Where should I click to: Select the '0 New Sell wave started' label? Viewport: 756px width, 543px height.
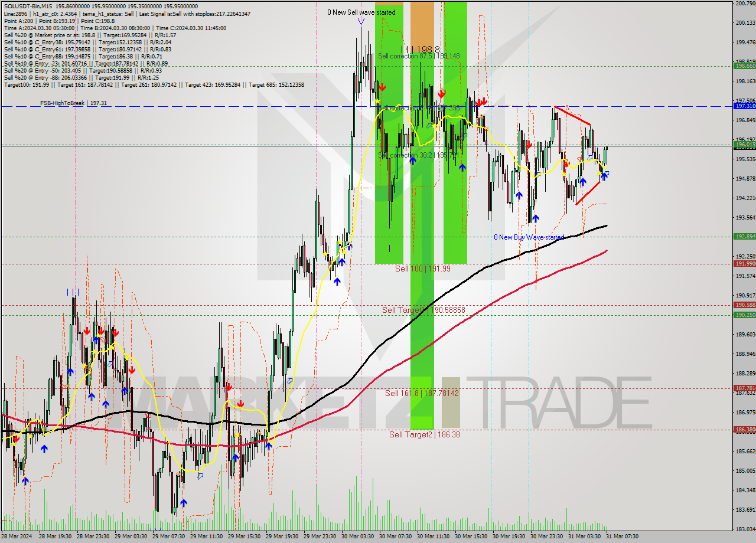click(x=361, y=12)
